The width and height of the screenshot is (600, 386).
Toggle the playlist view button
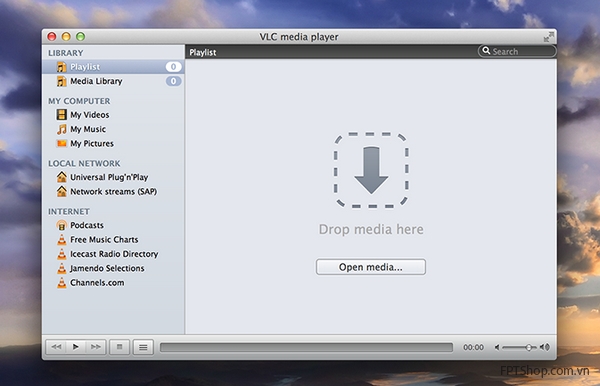(143, 347)
